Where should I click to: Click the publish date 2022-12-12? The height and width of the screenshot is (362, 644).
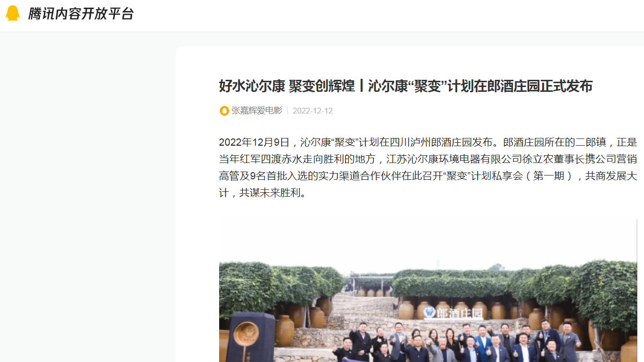click(x=312, y=111)
